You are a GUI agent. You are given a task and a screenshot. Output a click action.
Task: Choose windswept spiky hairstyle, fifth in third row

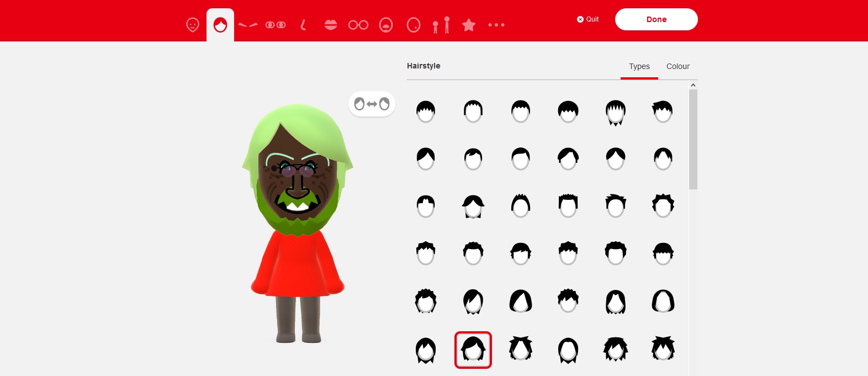[616, 205]
